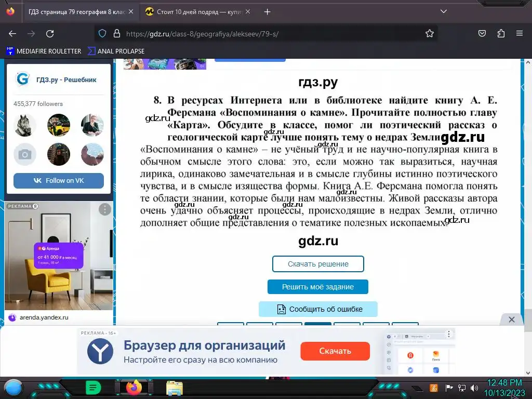532x399 pixels.
Task: Open the Yandex Browser ad logo
Action: (x=100, y=351)
